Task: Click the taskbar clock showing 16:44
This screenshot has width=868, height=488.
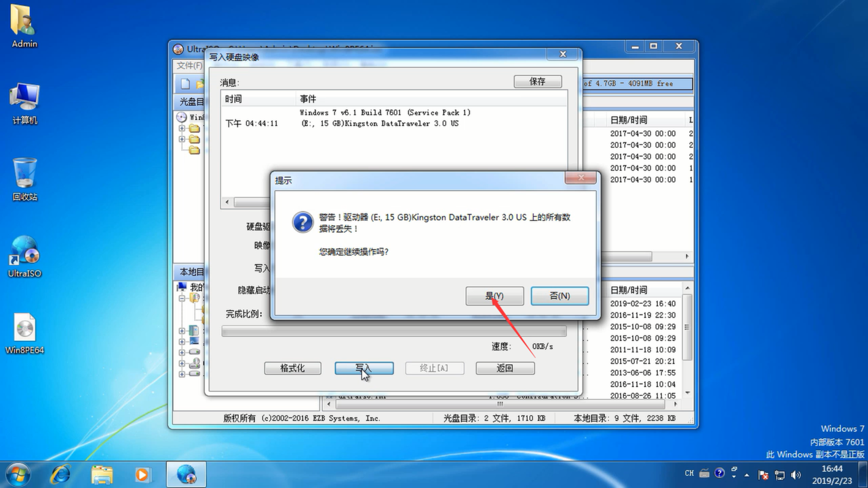Action: pos(832,474)
